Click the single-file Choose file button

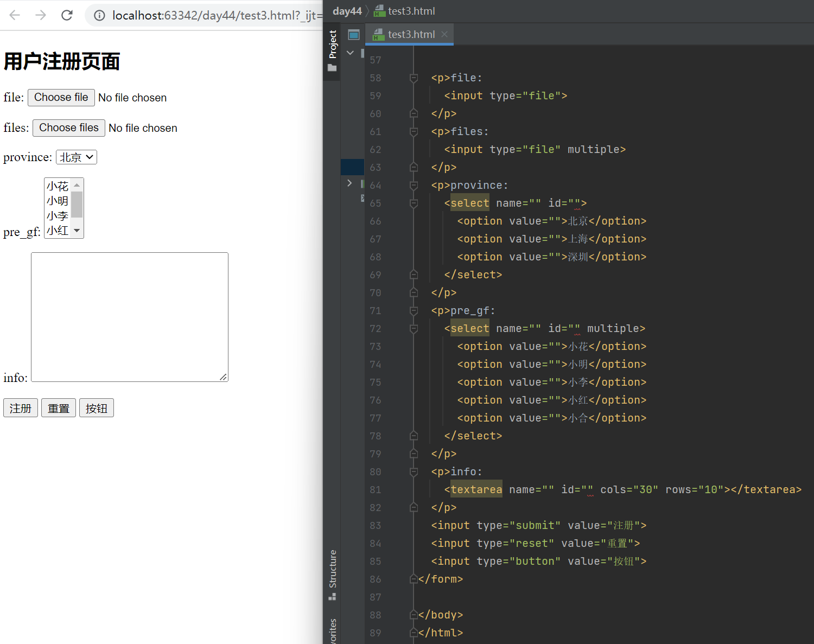click(61, 98)
